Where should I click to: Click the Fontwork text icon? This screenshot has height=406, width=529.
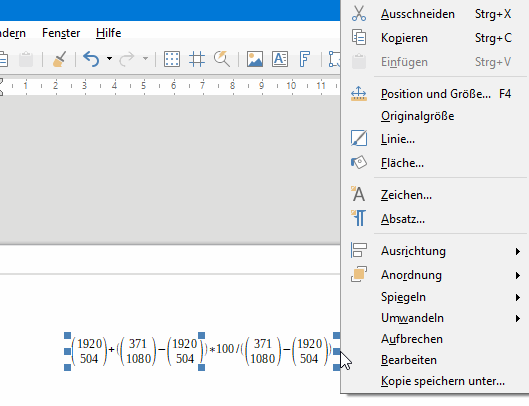pyautogui.click(x=305, y=59)
